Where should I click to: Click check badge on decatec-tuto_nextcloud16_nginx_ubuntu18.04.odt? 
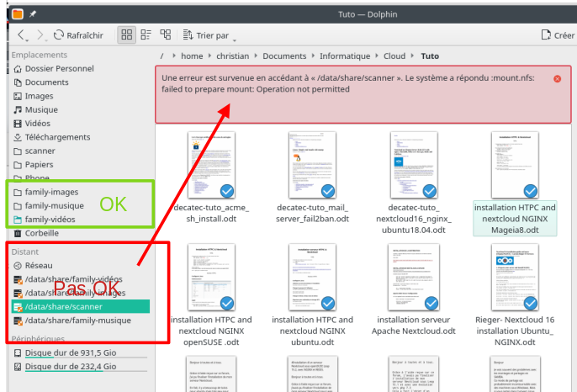point(430,191)
